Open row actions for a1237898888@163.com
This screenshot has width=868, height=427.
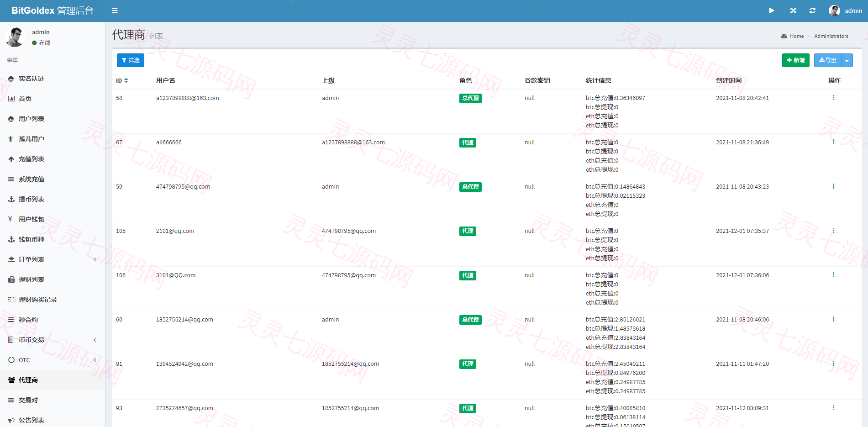tap(833, 98)
